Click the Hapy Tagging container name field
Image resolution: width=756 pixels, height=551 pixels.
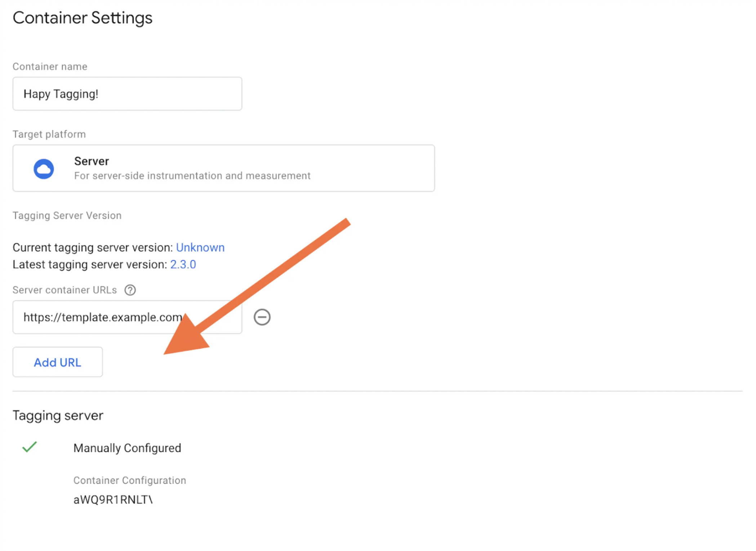pyautogui.click(x=127, y=94)
